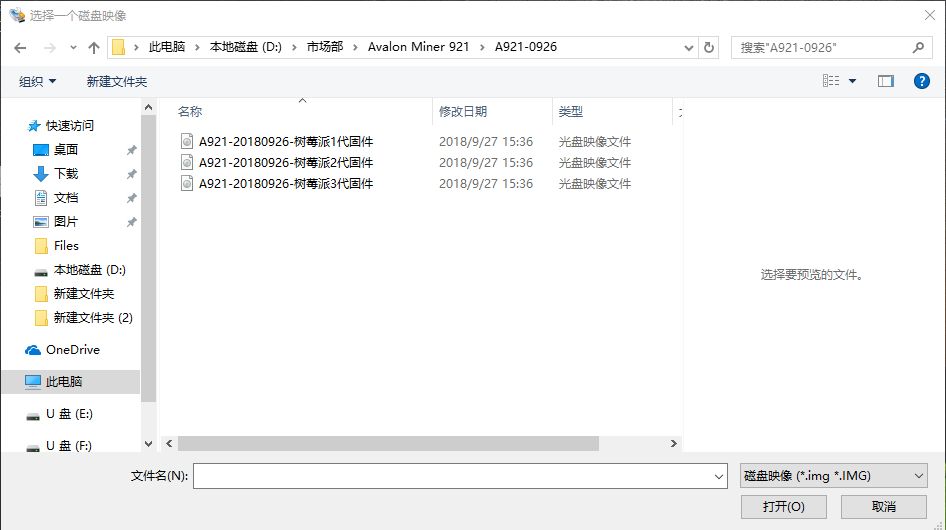Toggle the preview pane
The image size is (946, 530).
click(886, 81)
